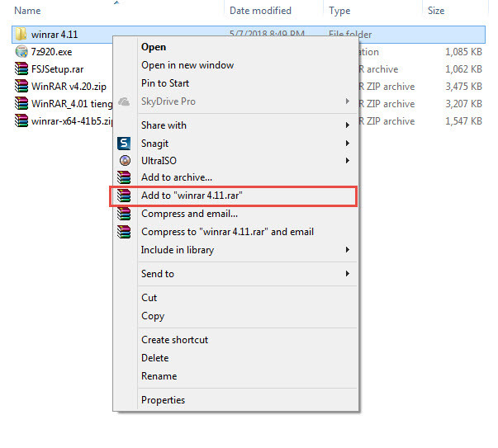498x448 pixels.
Task: Select Create shortcut
Action: point(175,340)
